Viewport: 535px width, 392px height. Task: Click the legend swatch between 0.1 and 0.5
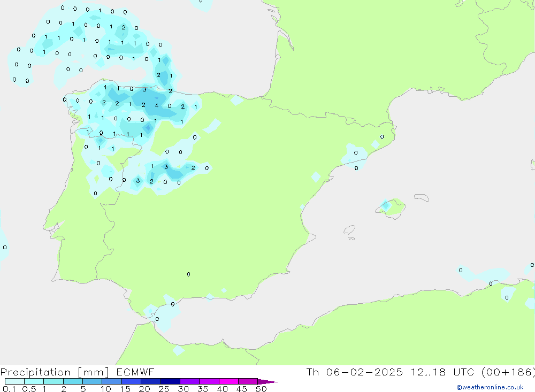14,381
